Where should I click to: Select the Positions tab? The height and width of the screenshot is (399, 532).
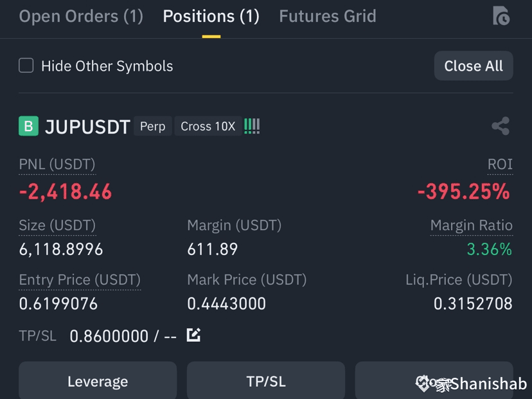(x=211, y=16)
